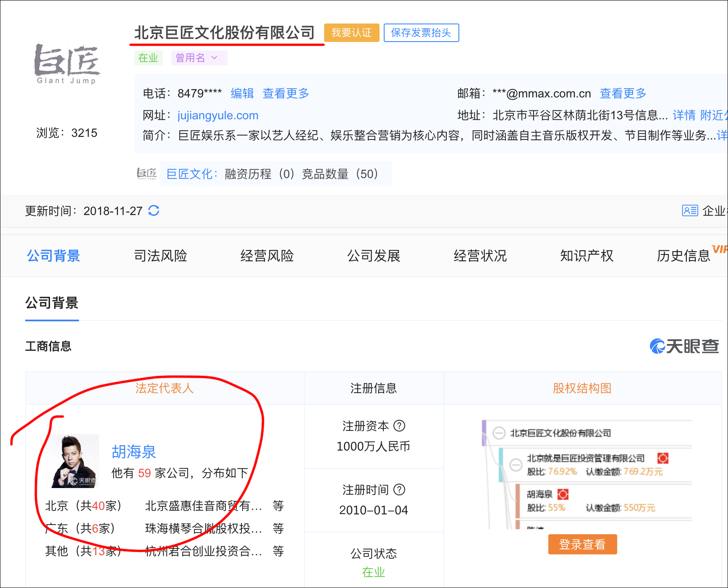Open the 知识产权 tab
The height and width of the screenshot is (588, 728).
[587, 256]
